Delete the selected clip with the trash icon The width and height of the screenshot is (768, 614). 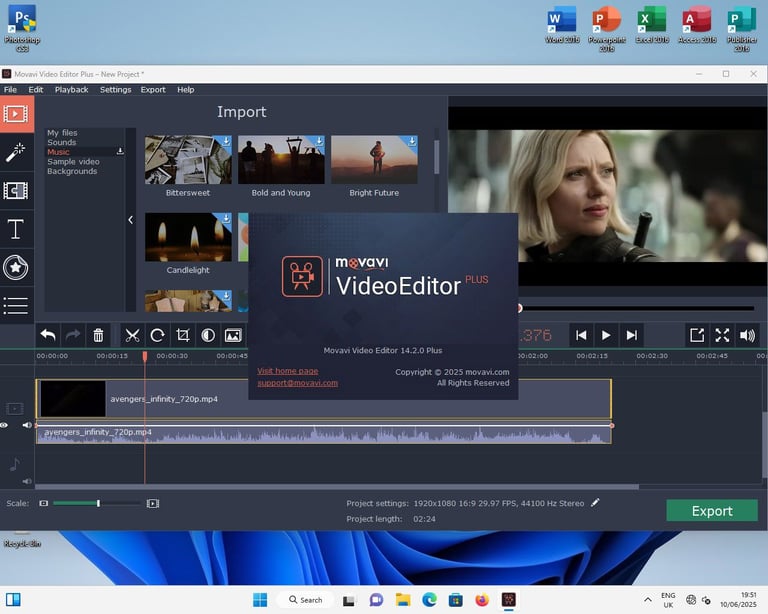pos(98,335)
